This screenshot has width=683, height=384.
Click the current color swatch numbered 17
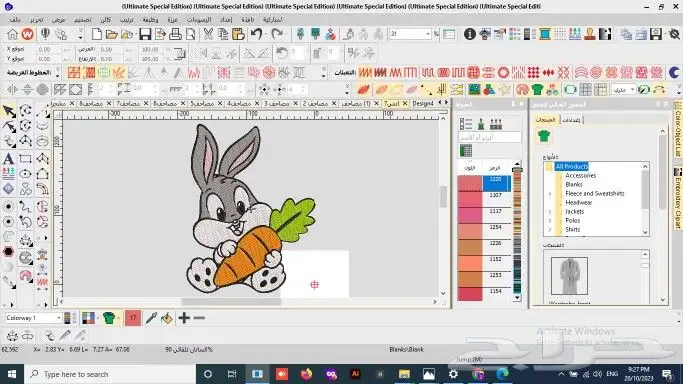(133, 318)
